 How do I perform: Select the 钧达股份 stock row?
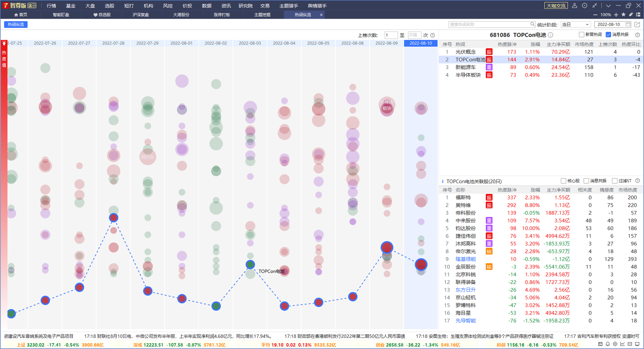pos(541,228)
